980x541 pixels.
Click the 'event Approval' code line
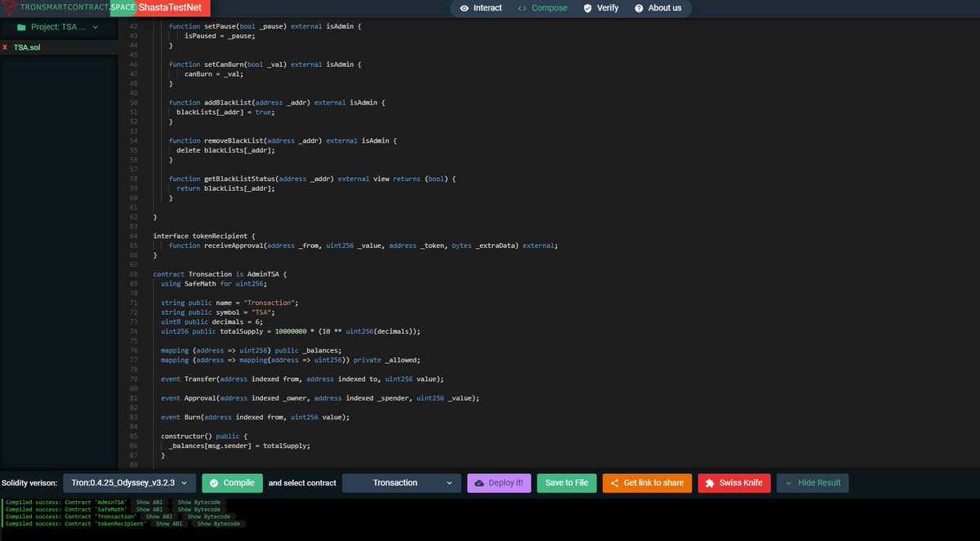pos(319,398)
